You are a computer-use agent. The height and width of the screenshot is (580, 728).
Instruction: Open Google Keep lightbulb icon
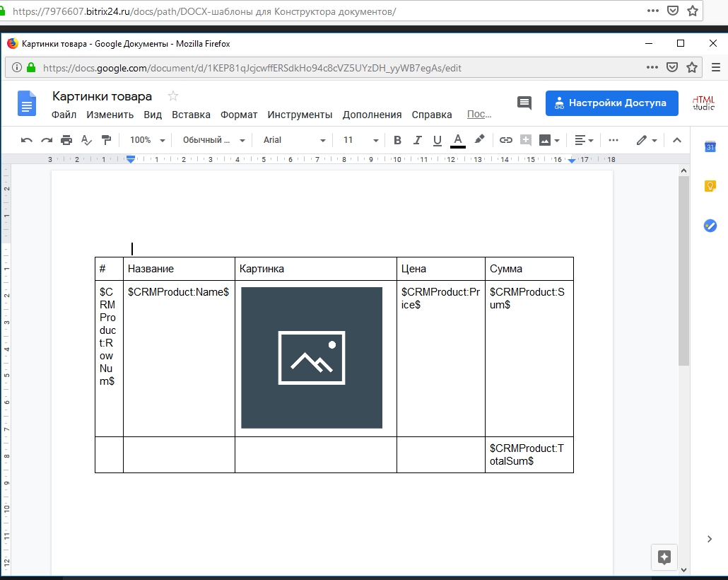[x=710, y=186]
